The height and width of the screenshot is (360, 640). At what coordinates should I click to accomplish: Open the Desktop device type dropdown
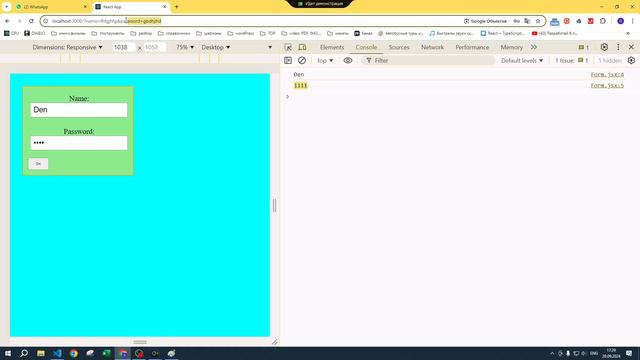point(216,47)
